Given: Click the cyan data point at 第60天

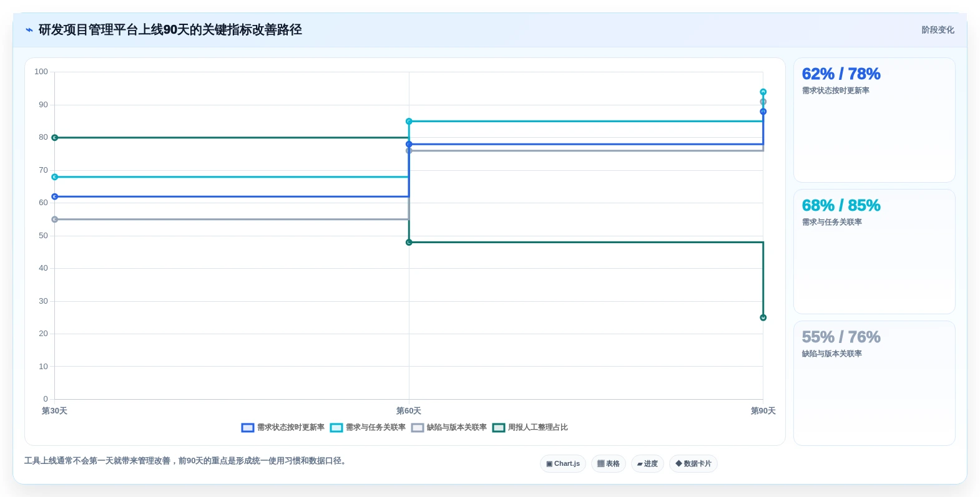Looking at the screenshot, I should coord(409,122).
